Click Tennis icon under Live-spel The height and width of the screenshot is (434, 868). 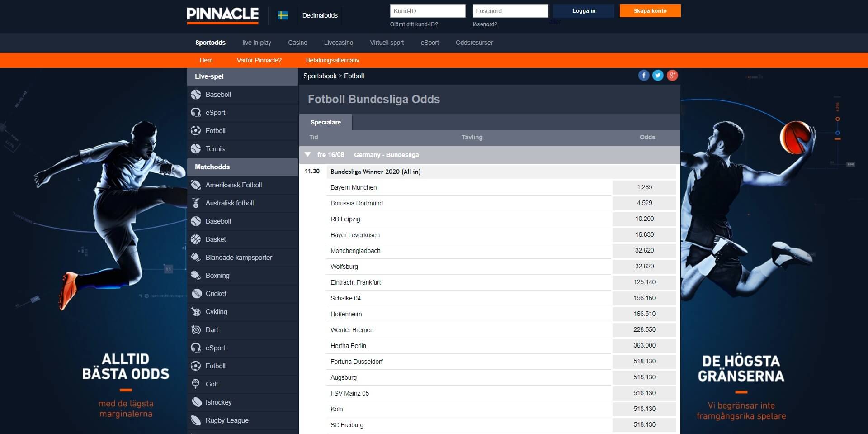click(196, 149)
